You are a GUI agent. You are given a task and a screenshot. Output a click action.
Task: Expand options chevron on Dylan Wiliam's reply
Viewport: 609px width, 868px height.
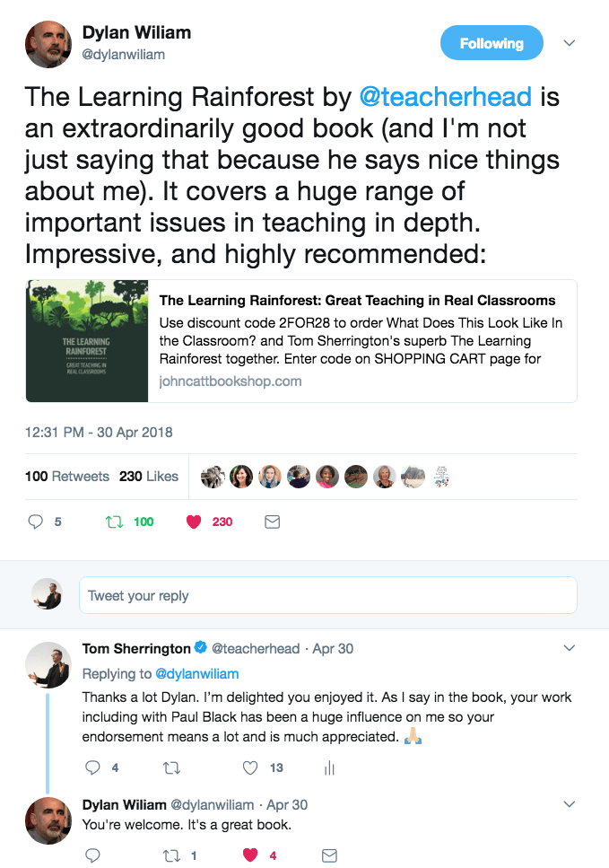[x=570, y=803]
